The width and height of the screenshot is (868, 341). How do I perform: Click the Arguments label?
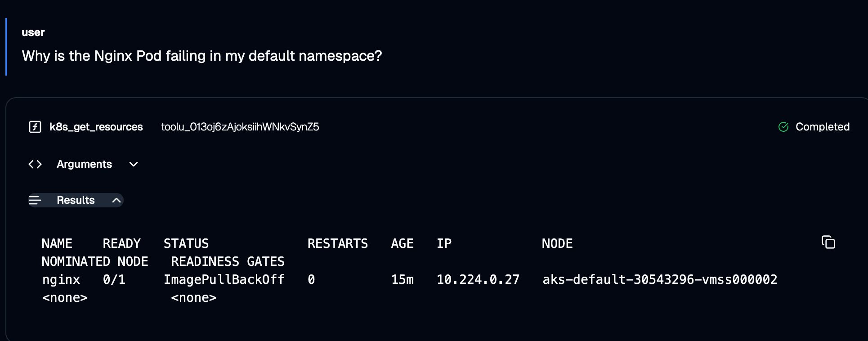click(x=84, y=164)
